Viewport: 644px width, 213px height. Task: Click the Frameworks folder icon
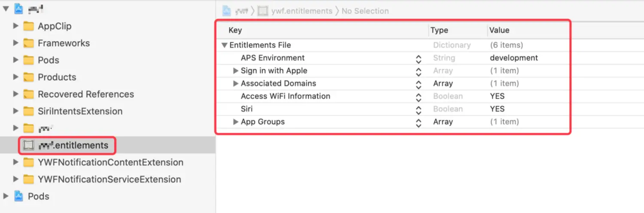click(29, 43)
